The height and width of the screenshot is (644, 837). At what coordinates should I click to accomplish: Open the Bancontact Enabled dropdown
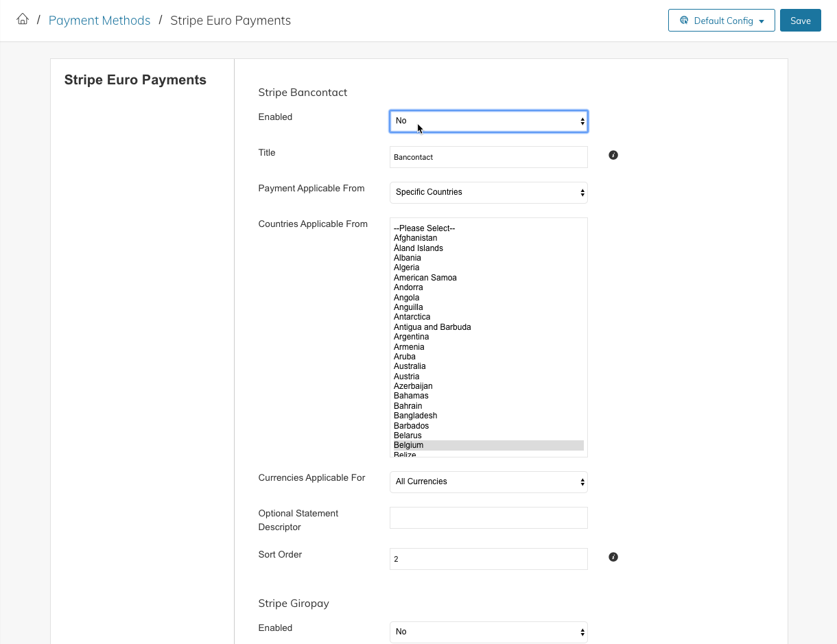(488, 121)
